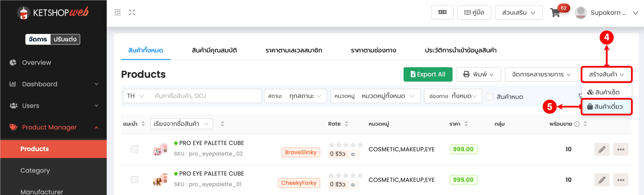Open the shopping cart icon

point(555,13)
